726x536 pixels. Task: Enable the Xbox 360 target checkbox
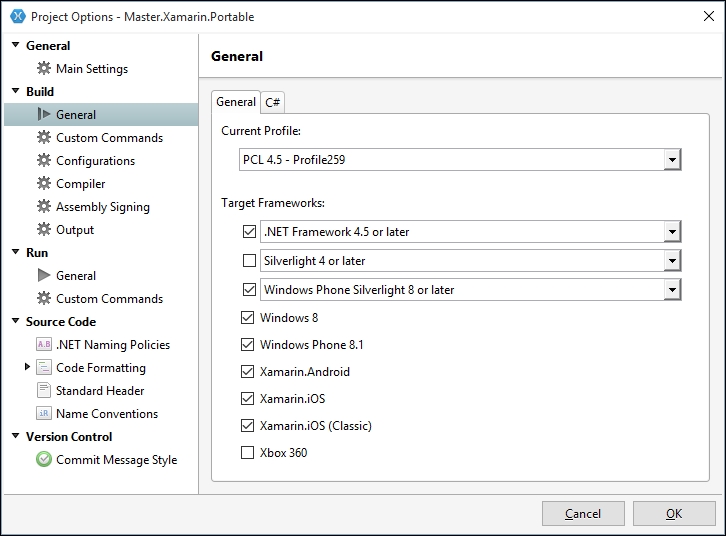[247, 452]
